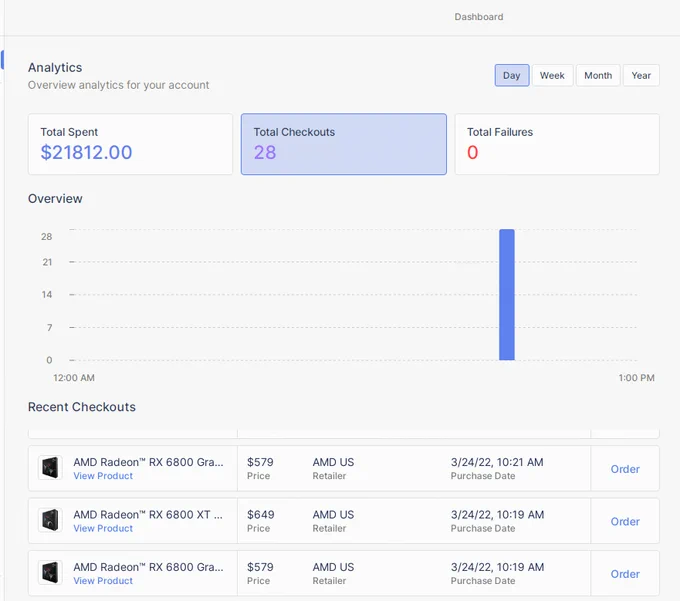Click AMD US retailer in the RX 6800 XT row
The width and height of the screenshot is (680, 601).
[x=333, y=515]
